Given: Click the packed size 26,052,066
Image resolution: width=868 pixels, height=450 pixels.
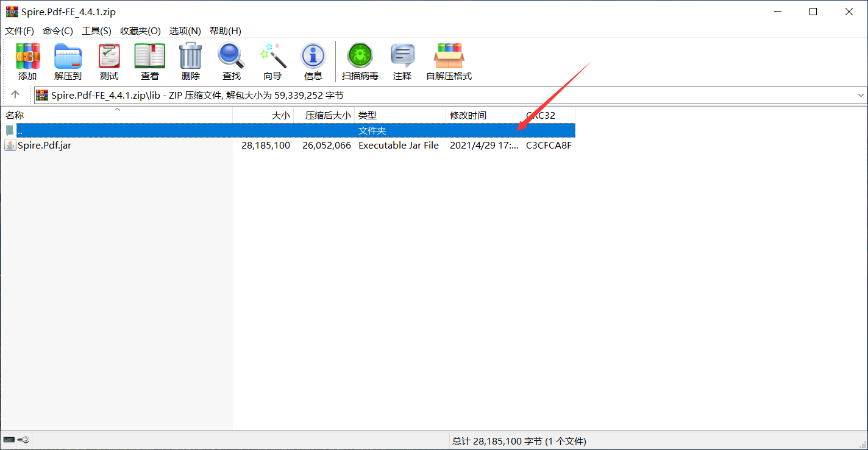Looking at the screenshot, I should pyautogui.click(x=327, y=146).
